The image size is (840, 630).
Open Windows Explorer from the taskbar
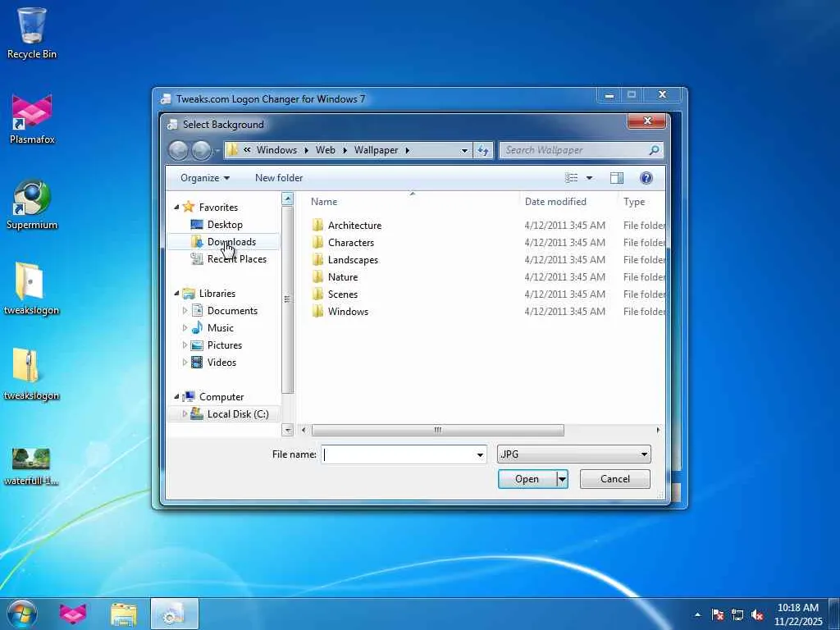click(124, 614)
